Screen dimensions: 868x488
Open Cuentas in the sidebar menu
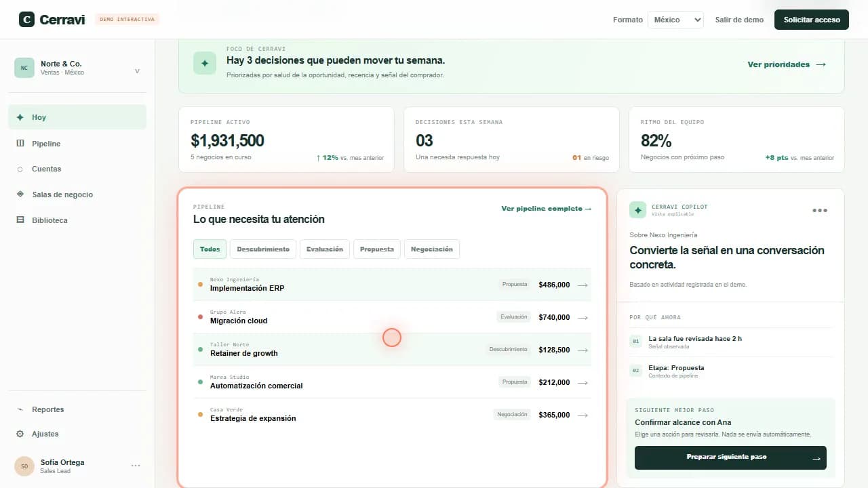[x=77, y=169]
